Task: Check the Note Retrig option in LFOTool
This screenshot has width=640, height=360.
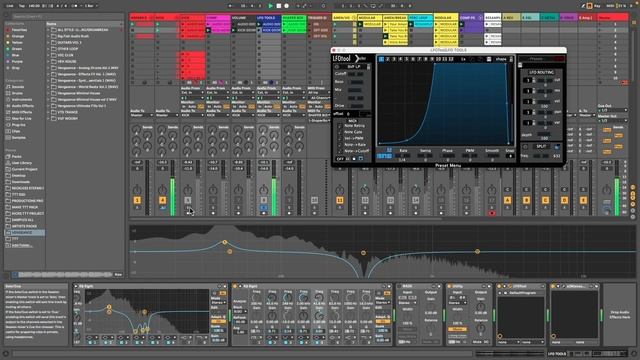Action: coord(340,126)
